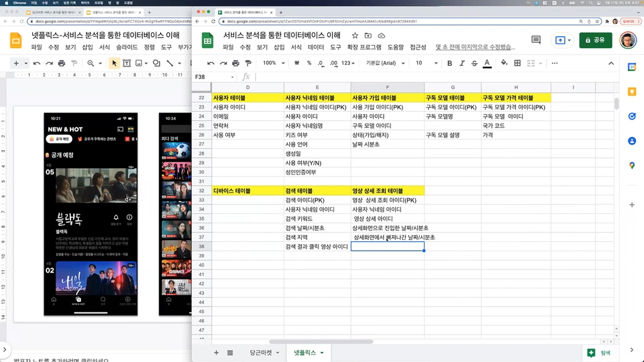Open the 서식 menu in Sheets
Screen dimensions: 644x362
pyautogui.click(x=296, y=48)
